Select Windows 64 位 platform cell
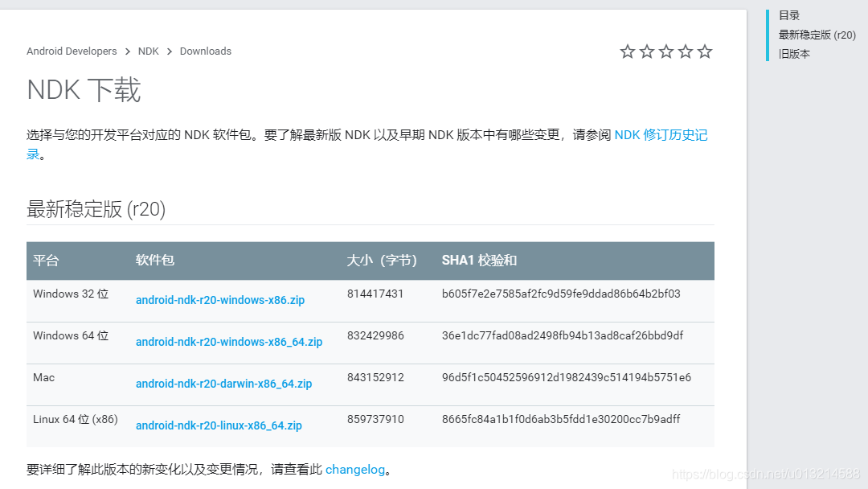The image size is (868, 489). [x=71, y=335]
